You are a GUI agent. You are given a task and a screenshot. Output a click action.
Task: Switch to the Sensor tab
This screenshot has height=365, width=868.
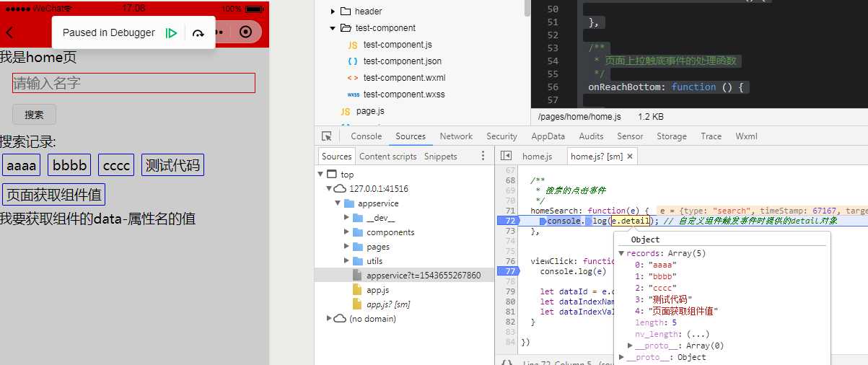[x=630, y=136]
